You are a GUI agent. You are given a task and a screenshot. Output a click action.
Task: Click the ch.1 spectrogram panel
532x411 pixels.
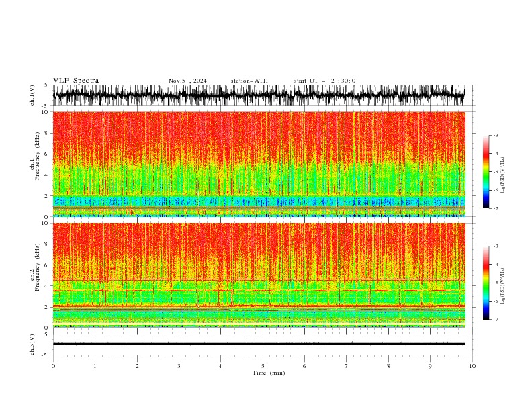259,164
